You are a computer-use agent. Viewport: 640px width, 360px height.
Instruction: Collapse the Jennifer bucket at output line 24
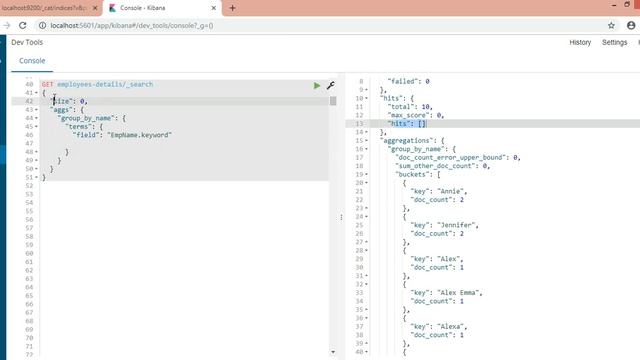366,217
